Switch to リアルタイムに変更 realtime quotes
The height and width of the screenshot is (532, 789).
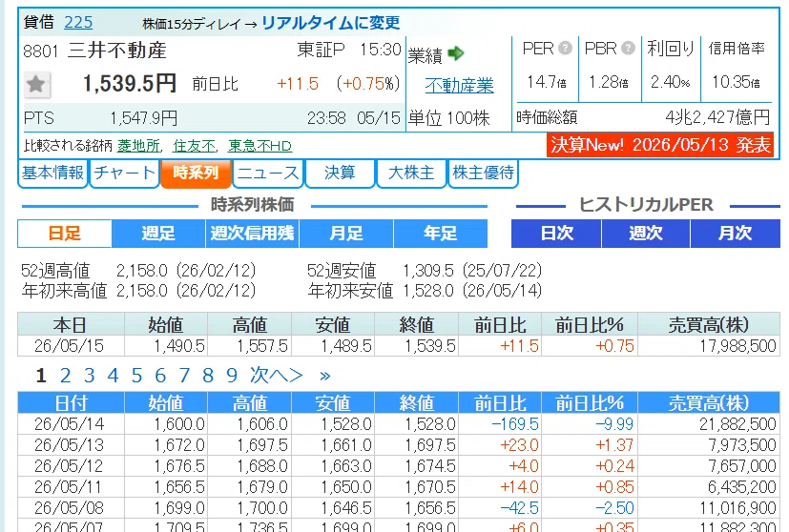click(331, 23)
